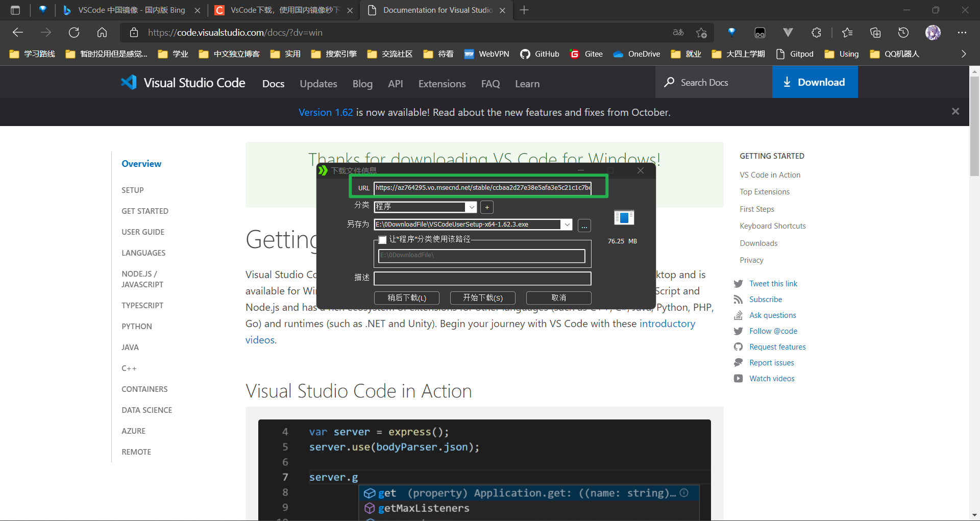Viewport: 980px width, 521px height.
Task: Open the tab actions menu icon
Action: (15, 10)
